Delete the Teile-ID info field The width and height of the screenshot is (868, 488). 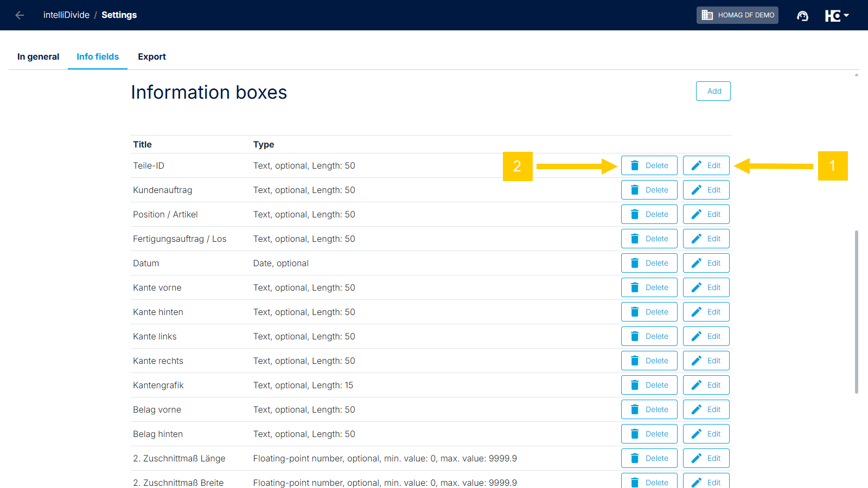pyautogui.click(x=649, y=165)
